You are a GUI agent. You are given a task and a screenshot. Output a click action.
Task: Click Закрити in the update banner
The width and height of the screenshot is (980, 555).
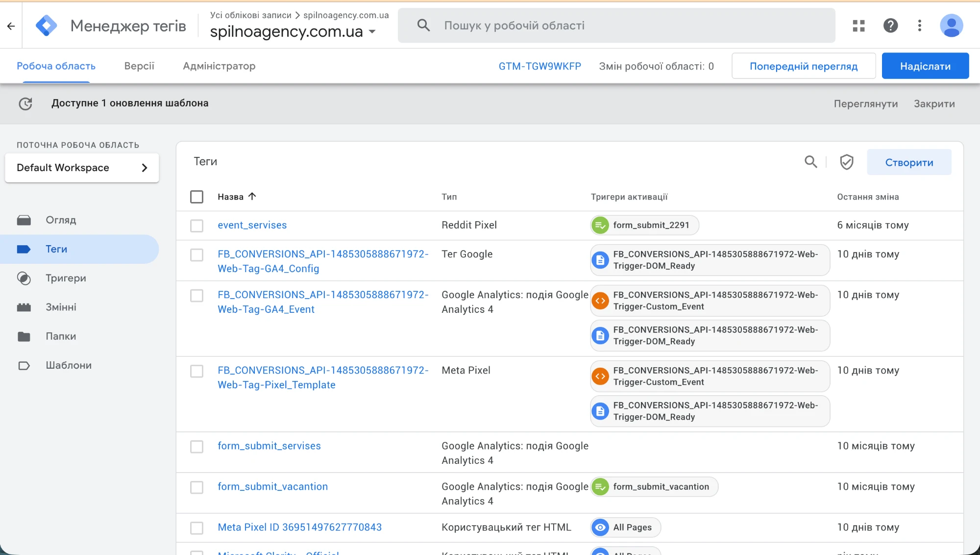(x=934, y=104)
